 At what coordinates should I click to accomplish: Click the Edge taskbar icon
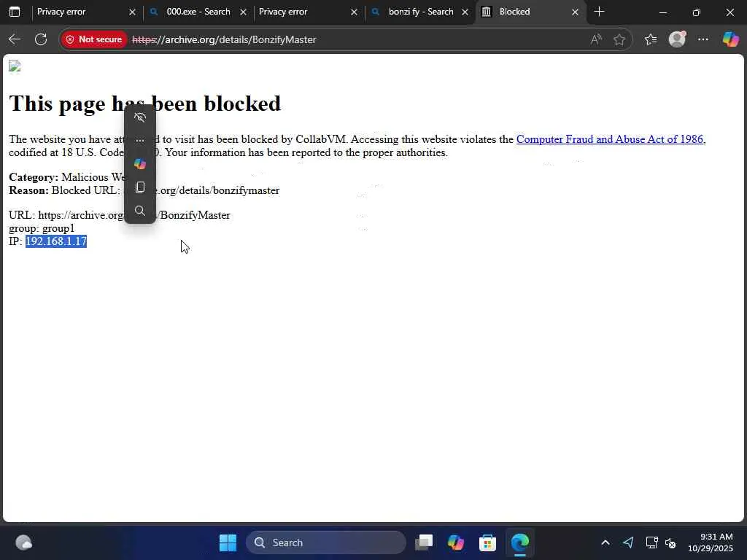[519, 542]
